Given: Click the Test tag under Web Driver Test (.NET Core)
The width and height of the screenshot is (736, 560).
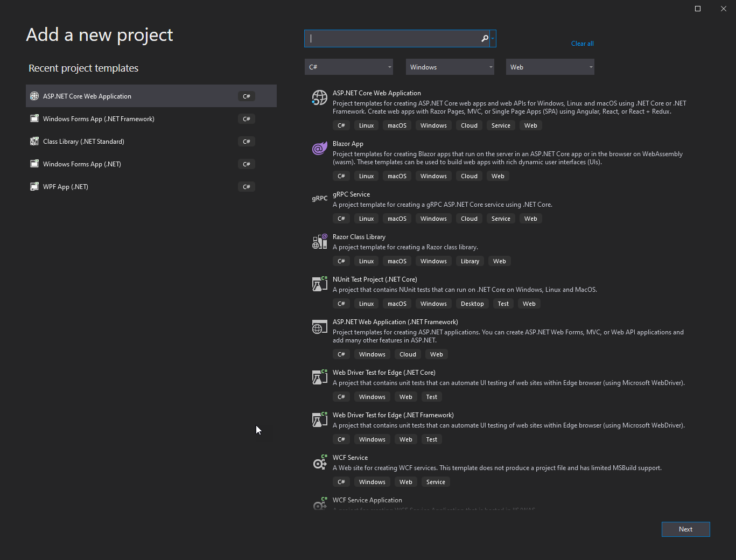Looking at the screenshot, I should (x=432, y=397).
